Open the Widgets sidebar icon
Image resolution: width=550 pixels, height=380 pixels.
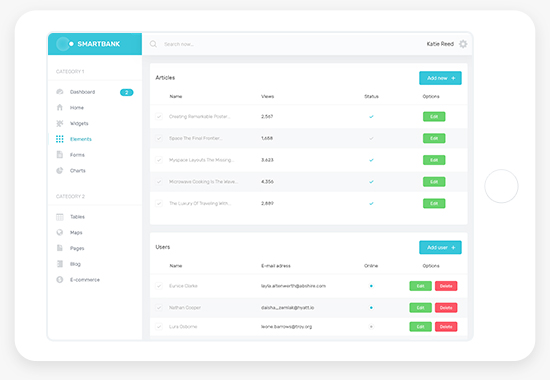pos(60,123)
